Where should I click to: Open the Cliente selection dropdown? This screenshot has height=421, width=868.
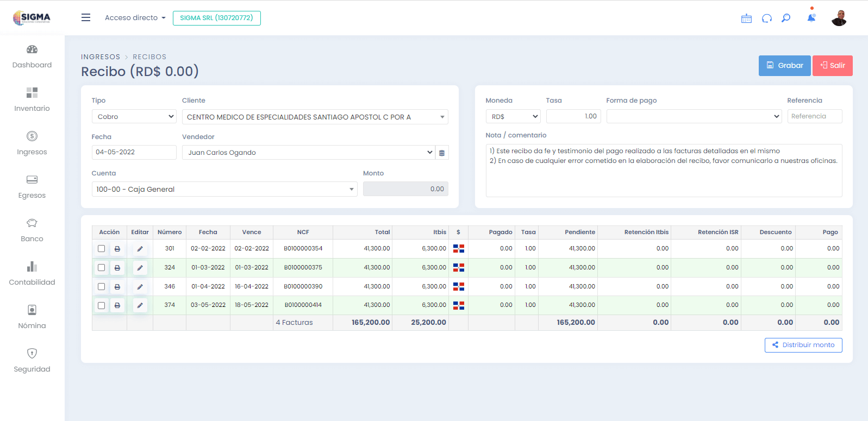(315, 117)
